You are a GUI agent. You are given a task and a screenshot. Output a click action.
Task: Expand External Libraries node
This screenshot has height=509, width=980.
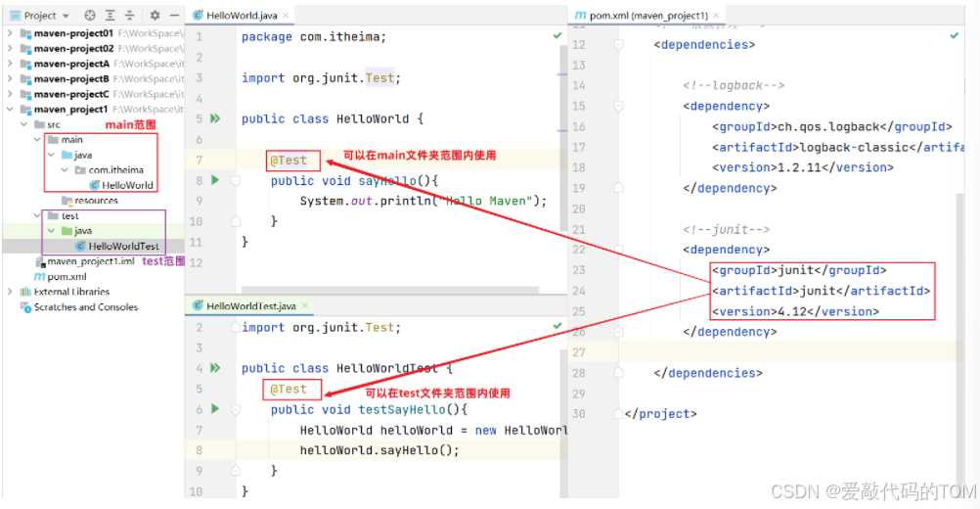coord(10,292)
